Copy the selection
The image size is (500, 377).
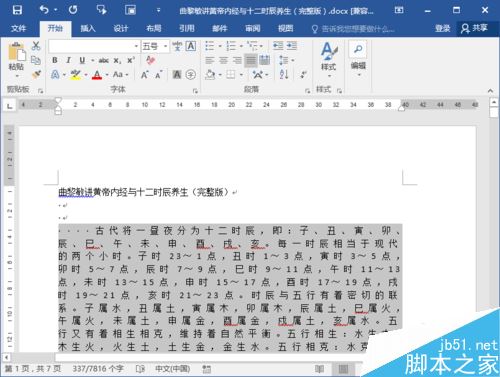coord(36,60)
